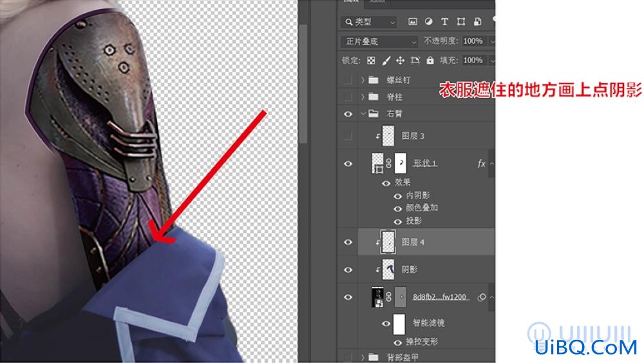
Task: Expand the 背部盔甲 group
Action: tap(362, 357)
